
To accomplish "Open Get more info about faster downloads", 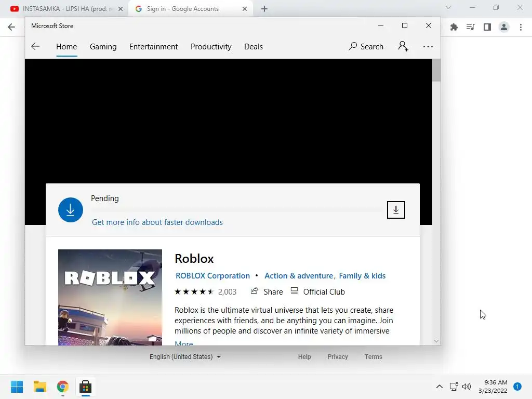I will (157, 222).
